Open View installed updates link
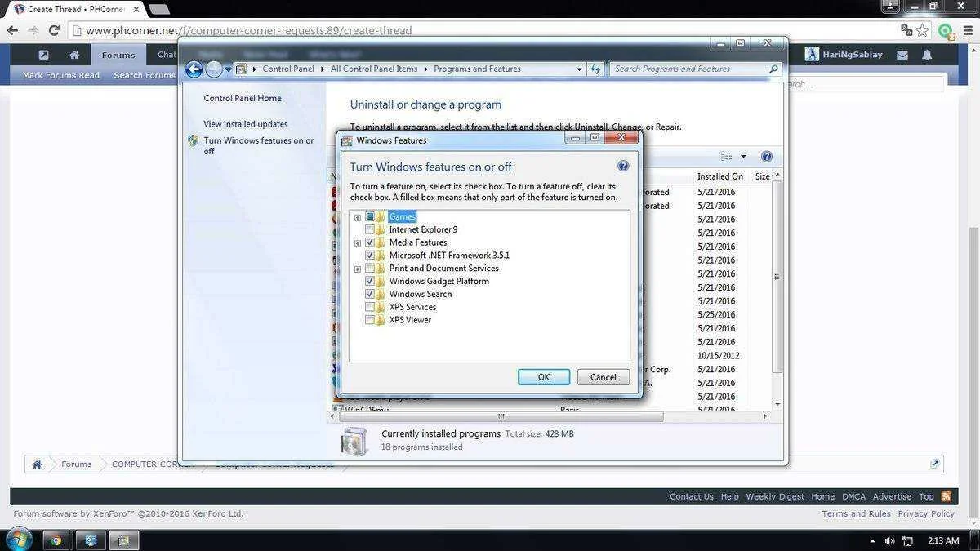This screenshot has height=551, width=980. [246, 124]
